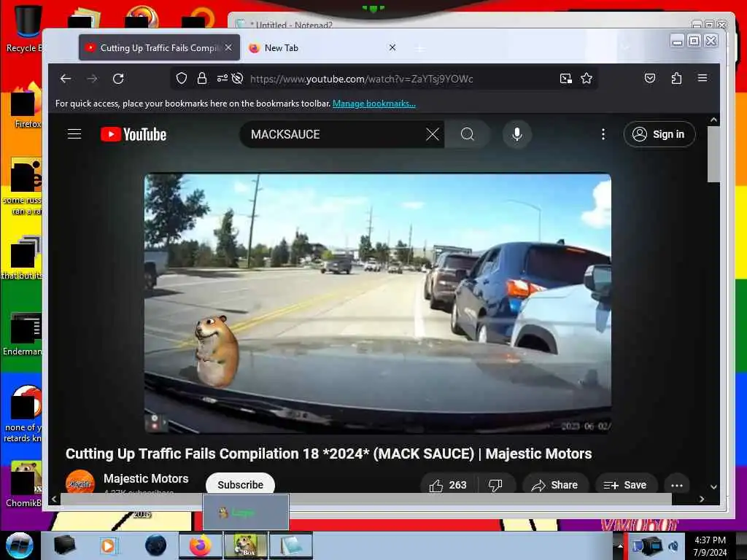Clear the MACKSAUCE search text
The width and height of the screenshot is (747, 560).
coord(433,134)
